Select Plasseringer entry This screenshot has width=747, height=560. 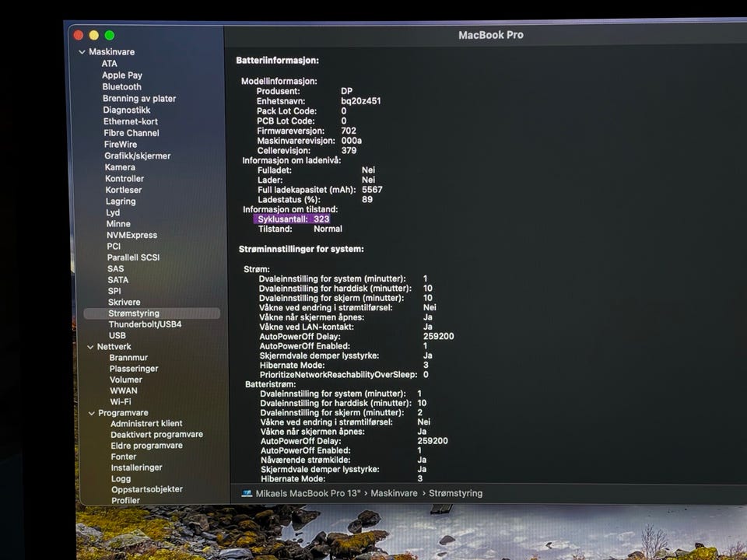click(x=134, y=369)
